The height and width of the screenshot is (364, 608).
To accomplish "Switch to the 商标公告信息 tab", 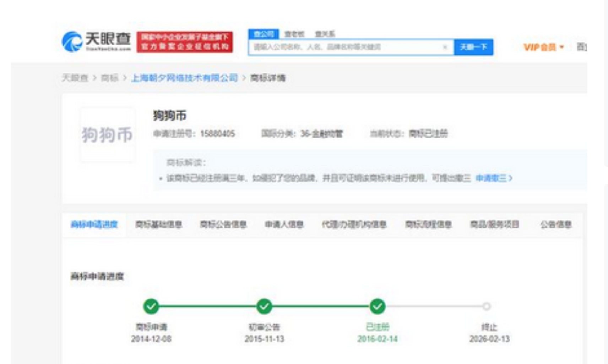I will 223,224.
